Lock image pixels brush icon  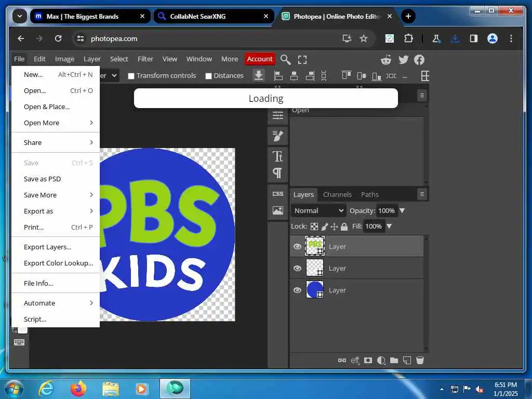[324, 227]
